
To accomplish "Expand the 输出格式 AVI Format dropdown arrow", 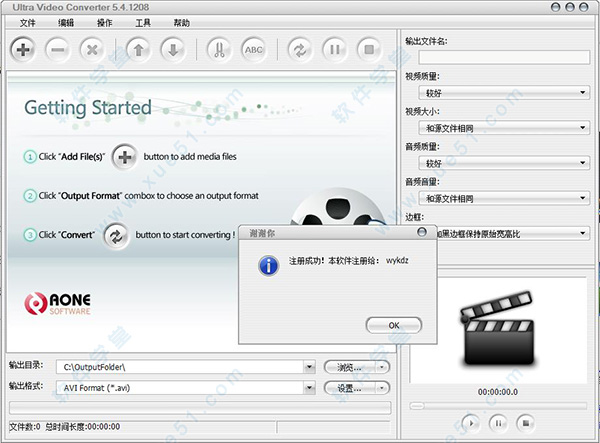I will 310,388.
